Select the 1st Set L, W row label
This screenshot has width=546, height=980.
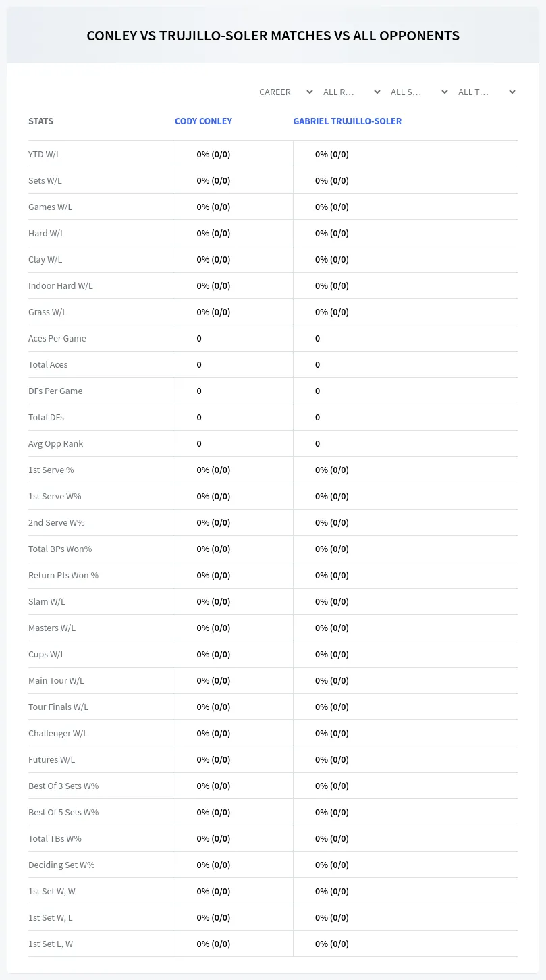[51, 944]
